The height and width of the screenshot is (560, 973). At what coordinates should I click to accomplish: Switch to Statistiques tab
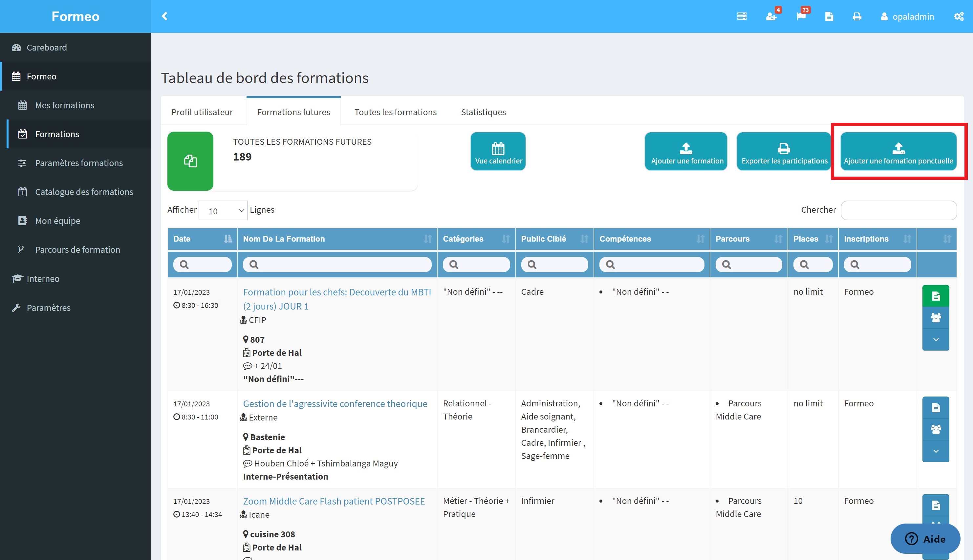[484, 112]
